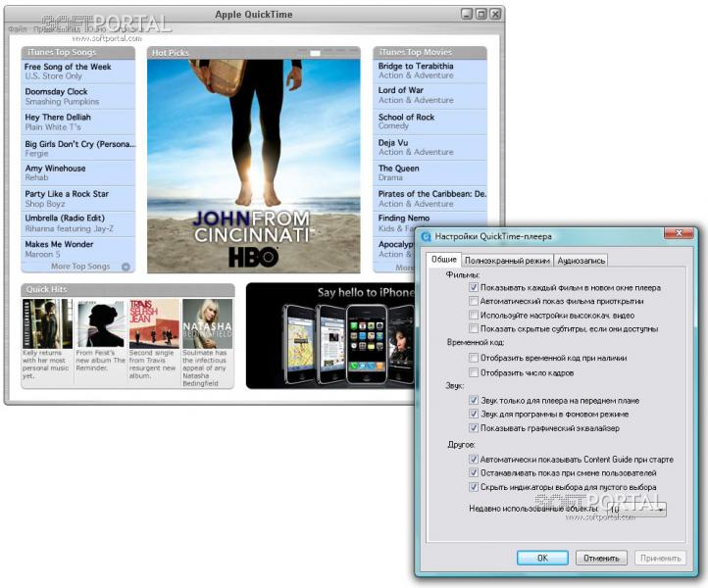Open the Amy Winehouse 'Rehab' entry
The height and width of the screenshot is (588, 708).
78,172
